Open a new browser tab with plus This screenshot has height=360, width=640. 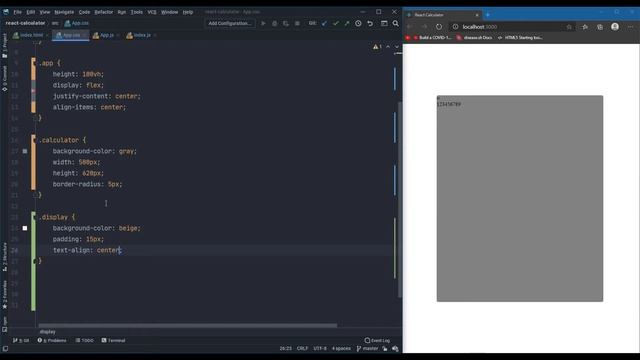[488, 15]
